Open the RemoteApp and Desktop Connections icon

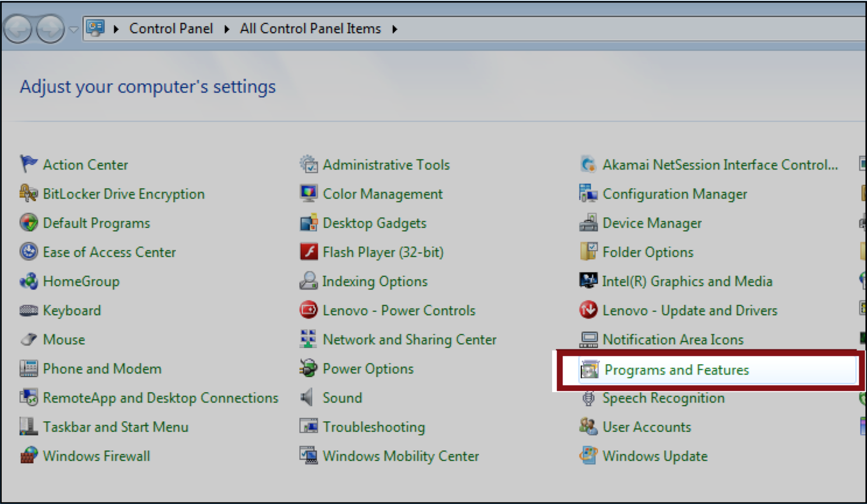[29, 397]
